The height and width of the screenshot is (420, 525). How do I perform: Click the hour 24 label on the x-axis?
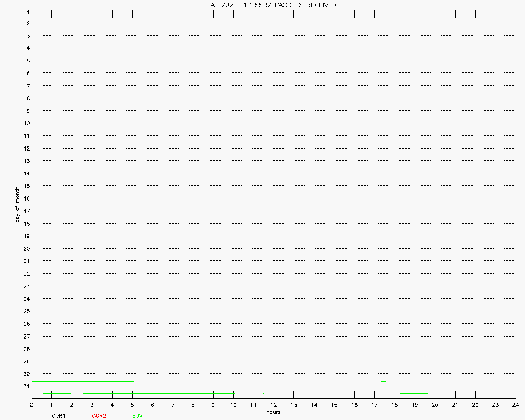[x=516, y=405]
